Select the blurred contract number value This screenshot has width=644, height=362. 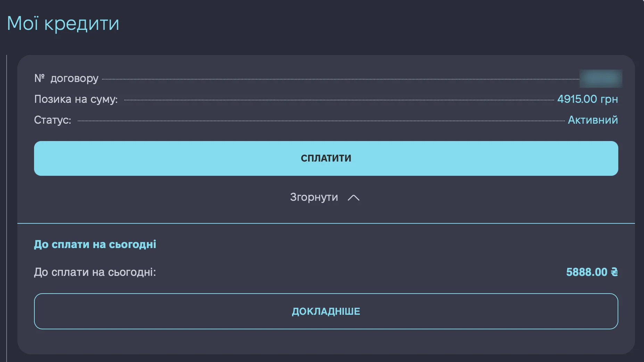click(x=601, y=79)
